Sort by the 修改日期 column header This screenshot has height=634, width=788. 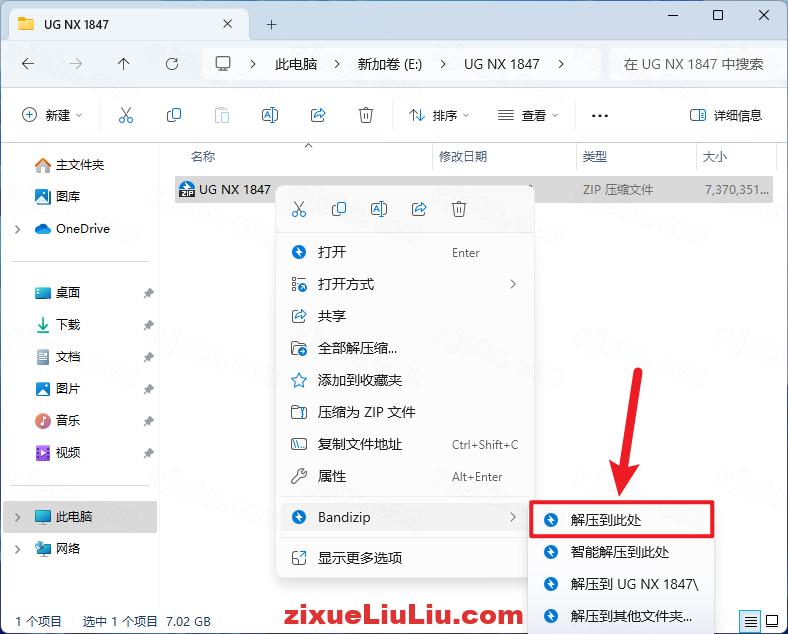point(463,156)
